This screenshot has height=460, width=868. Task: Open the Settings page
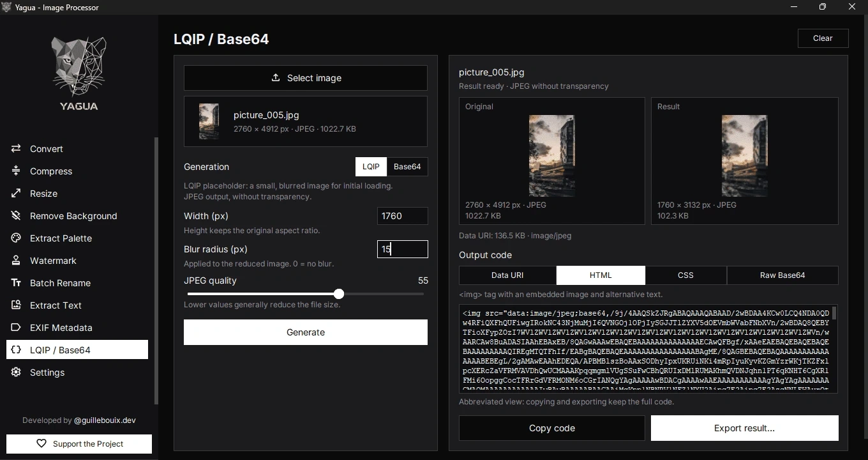(x=77, y=372)
